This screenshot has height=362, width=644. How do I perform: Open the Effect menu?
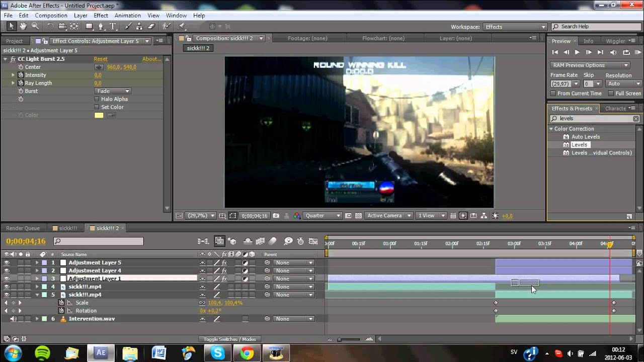click(x=101, y=16)
